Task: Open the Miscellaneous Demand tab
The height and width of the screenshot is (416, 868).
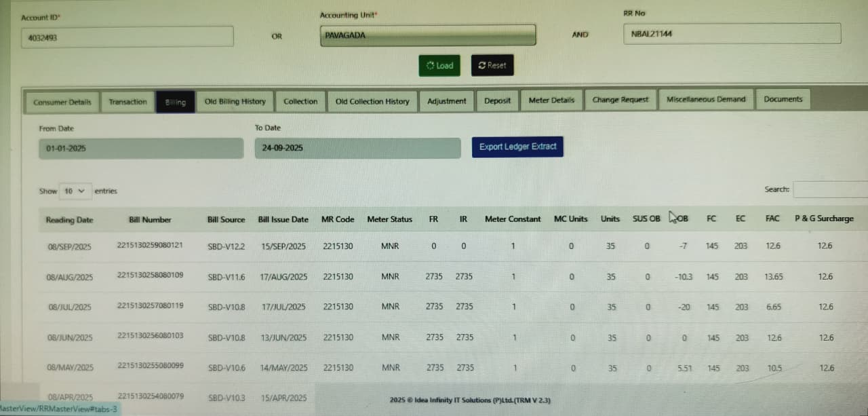Action: (x=706, y=99)
